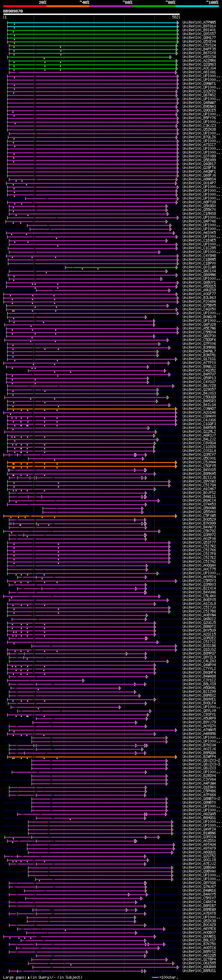
Task: Open hit UniRef100_A7PNN5
Action: tap(199, 23)
